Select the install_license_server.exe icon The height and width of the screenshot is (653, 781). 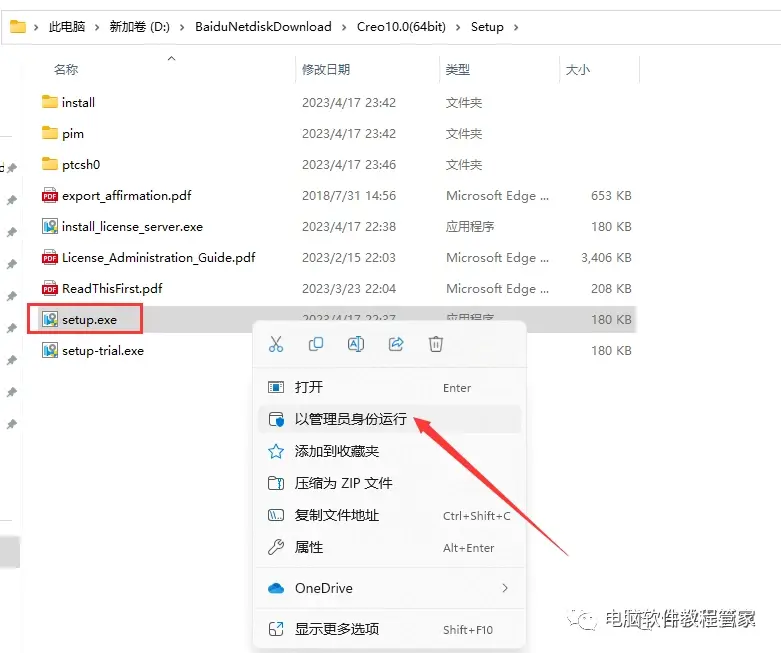pyautogui.click(x=50, y=227)
